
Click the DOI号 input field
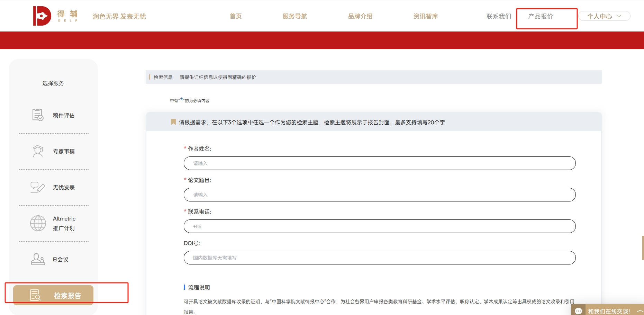(379, 258)
